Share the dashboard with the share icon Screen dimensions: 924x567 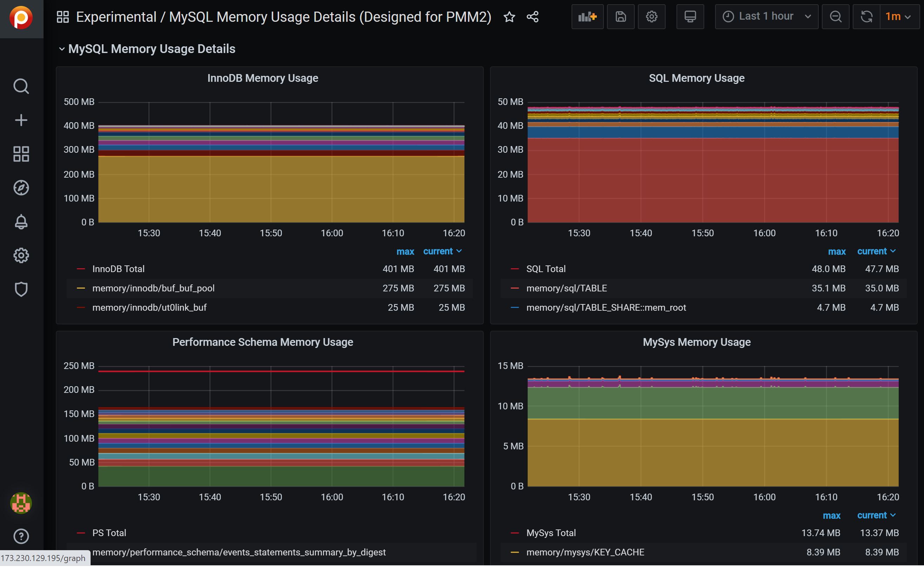[532, 17]
